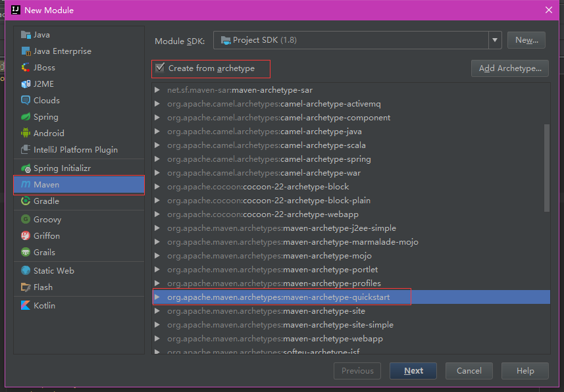The width and height of the screenshot is (564, 392).
Task: Click the Android robot icon
Action: [26, 134]
